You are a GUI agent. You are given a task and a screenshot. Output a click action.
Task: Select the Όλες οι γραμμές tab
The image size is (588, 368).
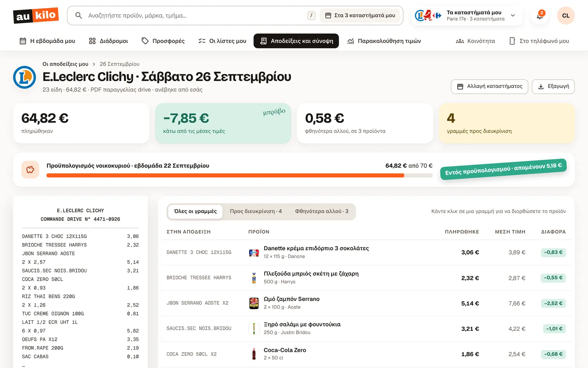pyautogui.click(x=196, y=212)
